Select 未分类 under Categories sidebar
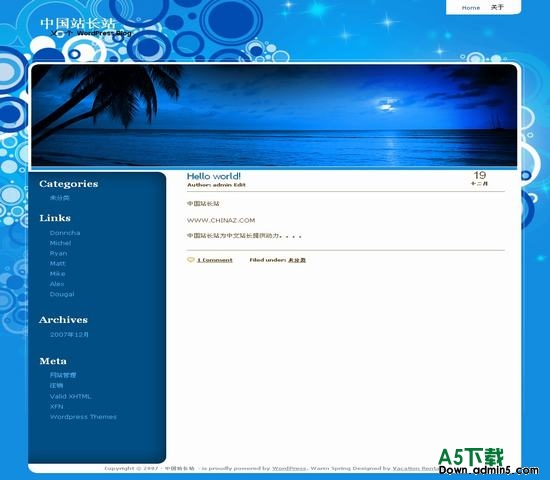Viewport: 550px width, 480px height. [x=60, y=198]
